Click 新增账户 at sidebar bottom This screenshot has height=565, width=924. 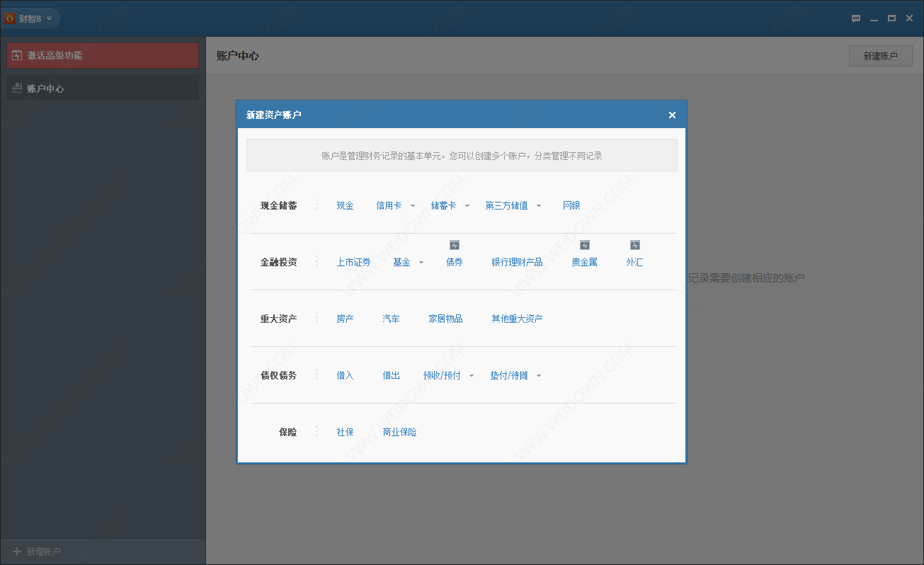44,552
